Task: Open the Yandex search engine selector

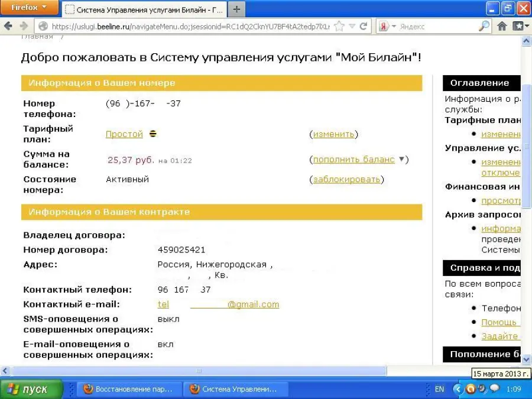Action: (x=387, y=26)
